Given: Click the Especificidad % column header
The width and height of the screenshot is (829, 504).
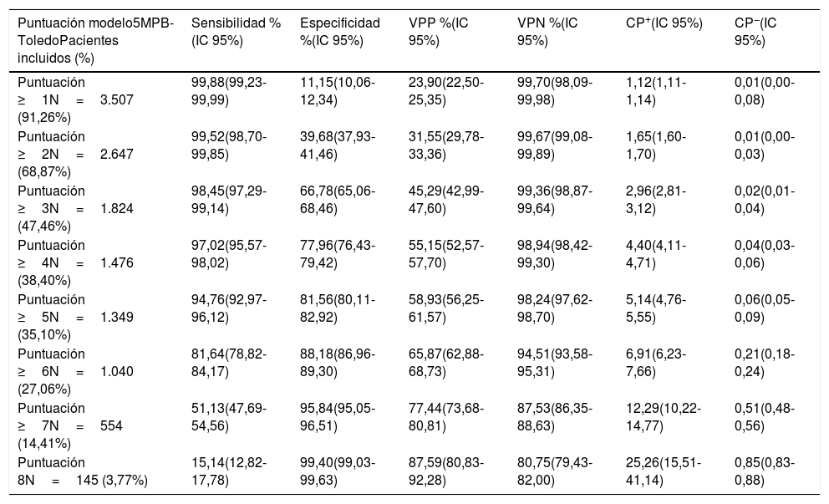Looking at the screenshot, I should [x=339, y=31].
